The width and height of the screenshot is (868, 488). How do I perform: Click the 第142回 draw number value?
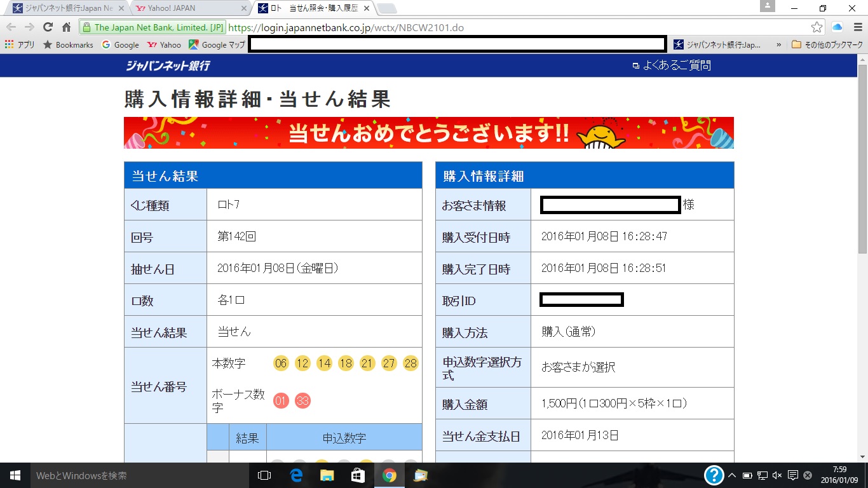236,236
